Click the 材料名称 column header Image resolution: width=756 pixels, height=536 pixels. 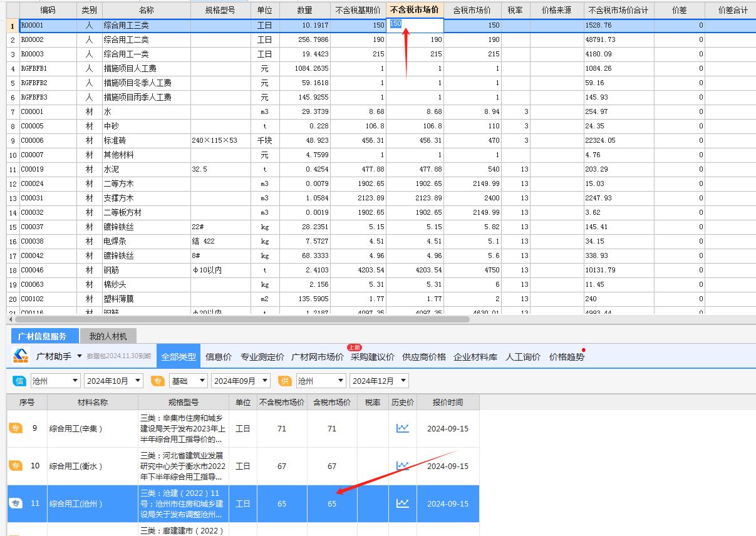[x=93, y=402]
